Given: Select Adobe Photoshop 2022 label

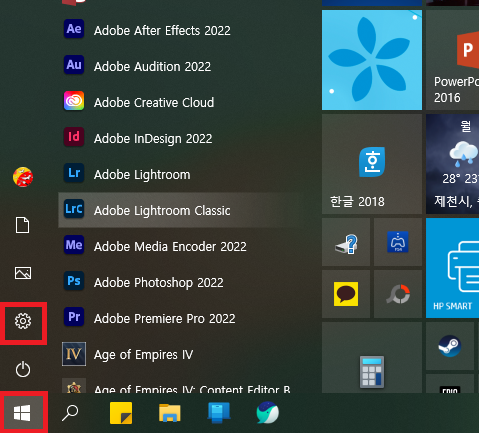Looking at the screenshot, I should coord(159,283).
